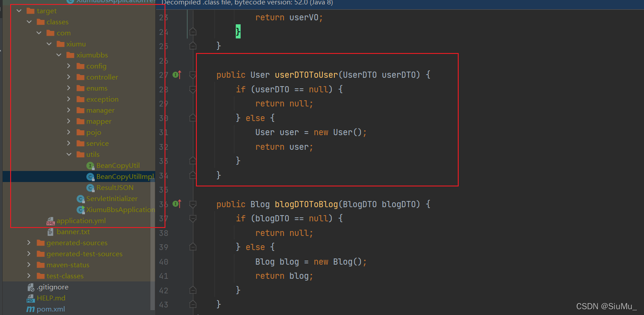Click the BeanCopyUtil interface icon
This screenshot has height=315, width=644.
(91, 166)
